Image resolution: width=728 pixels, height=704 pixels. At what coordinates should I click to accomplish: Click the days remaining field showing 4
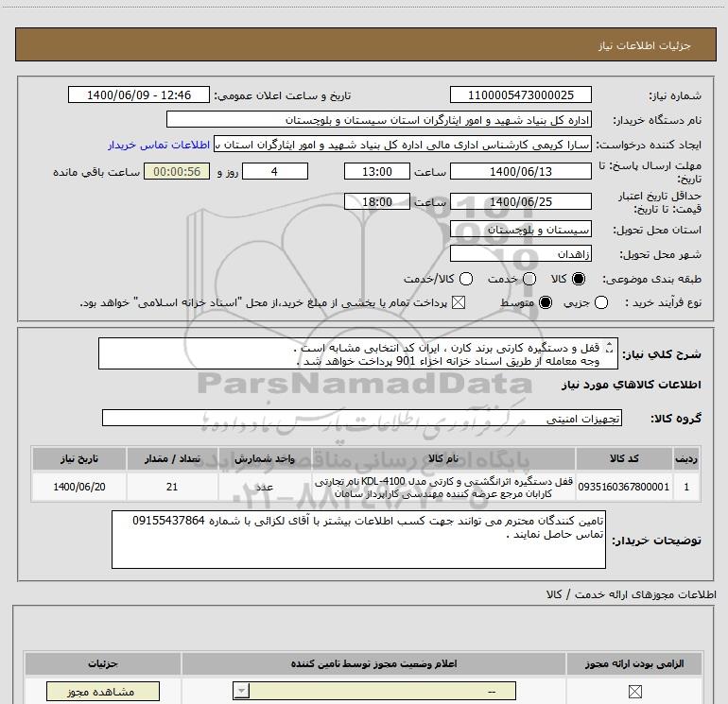tap(275, 171)
